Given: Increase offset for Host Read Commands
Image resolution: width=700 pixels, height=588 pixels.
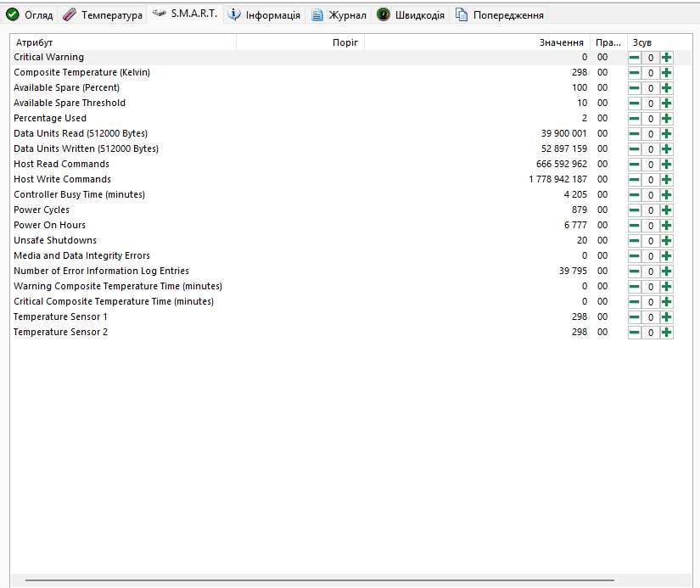Looking at the screenshot, I should [x=667, y=165].
